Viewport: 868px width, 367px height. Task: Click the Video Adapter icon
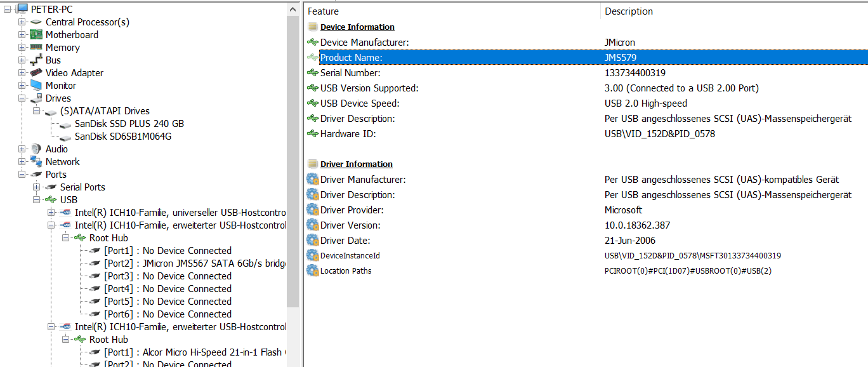pyautogui.click(x=36, y=73)
